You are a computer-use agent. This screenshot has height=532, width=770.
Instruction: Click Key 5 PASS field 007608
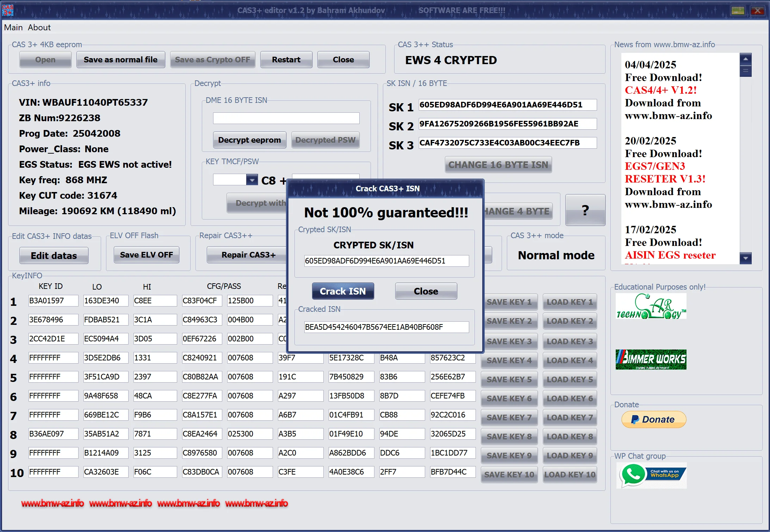pyautogui.click(x=250, y=377)
